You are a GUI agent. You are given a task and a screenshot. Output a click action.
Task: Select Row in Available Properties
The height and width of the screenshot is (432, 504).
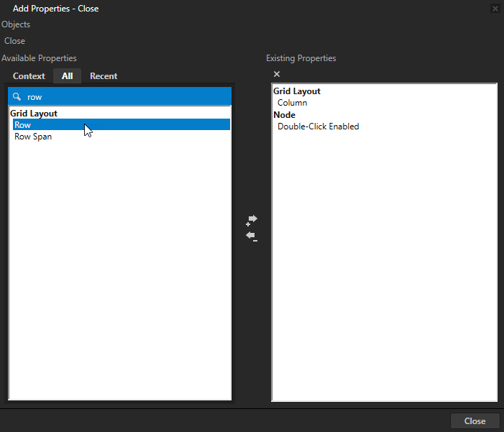(x=23, y=125)
